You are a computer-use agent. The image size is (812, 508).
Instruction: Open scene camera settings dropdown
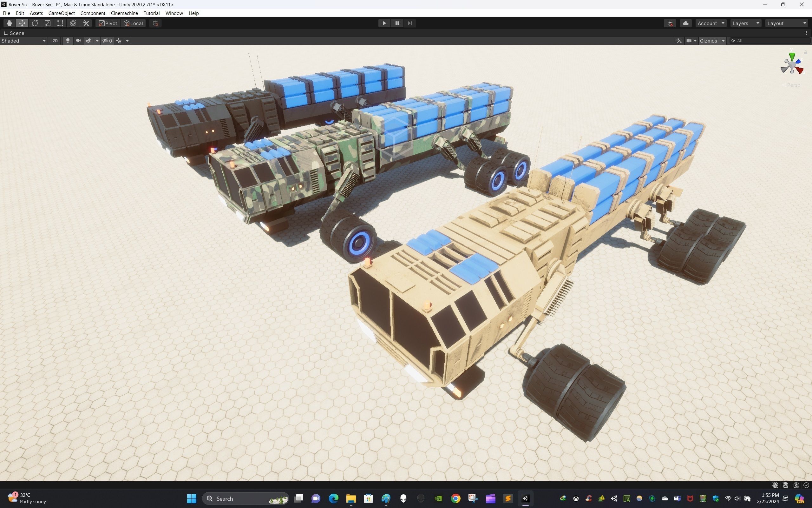[x=691, y=41]
